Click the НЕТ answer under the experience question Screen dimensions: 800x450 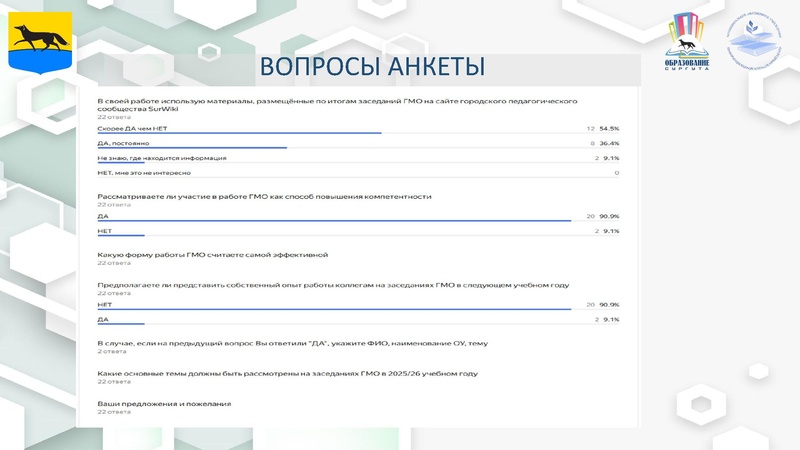[x=105, y=305]
